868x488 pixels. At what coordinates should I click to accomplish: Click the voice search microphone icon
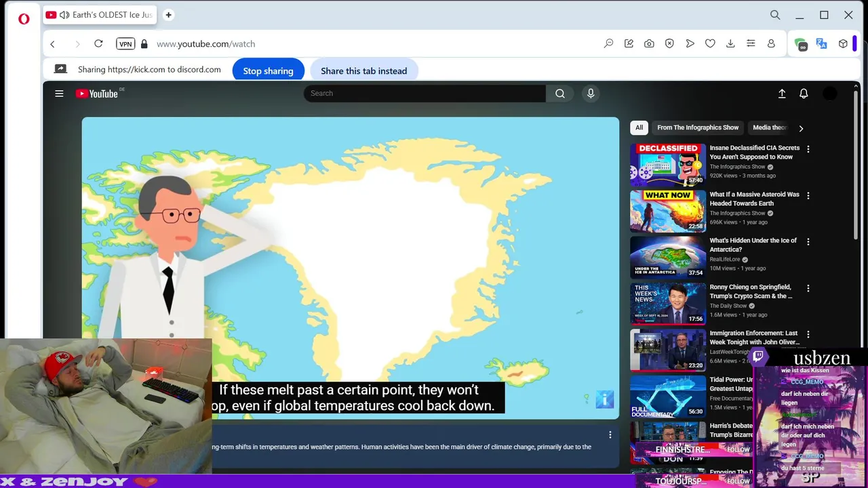click(x=591, y=94)
